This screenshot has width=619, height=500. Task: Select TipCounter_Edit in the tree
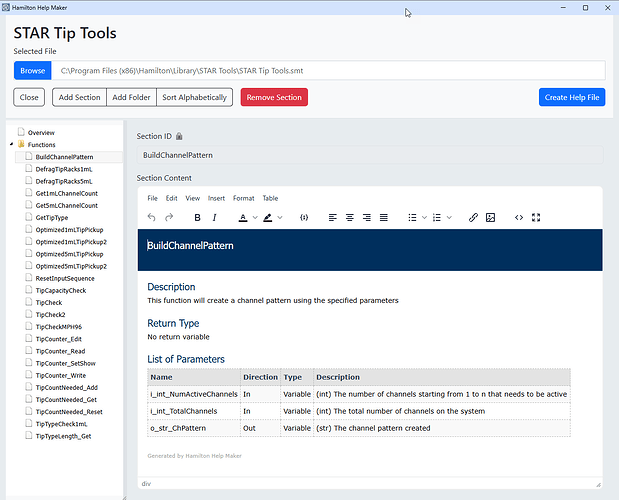59,339
